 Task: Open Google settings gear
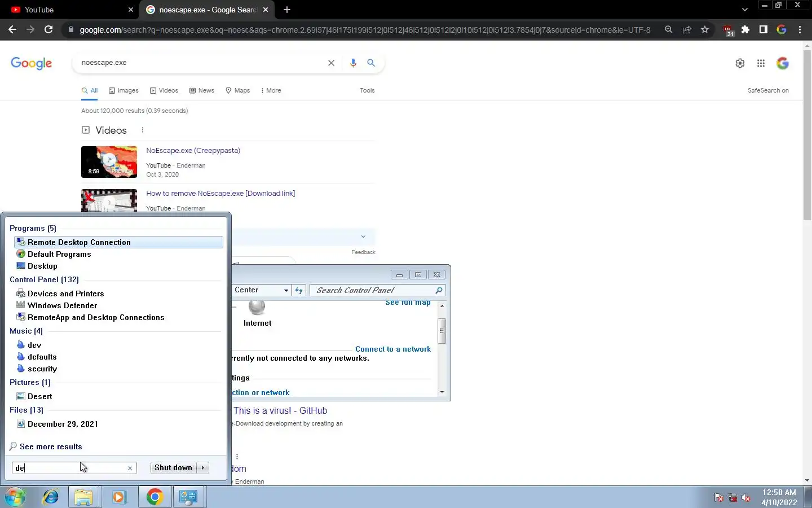740,63
